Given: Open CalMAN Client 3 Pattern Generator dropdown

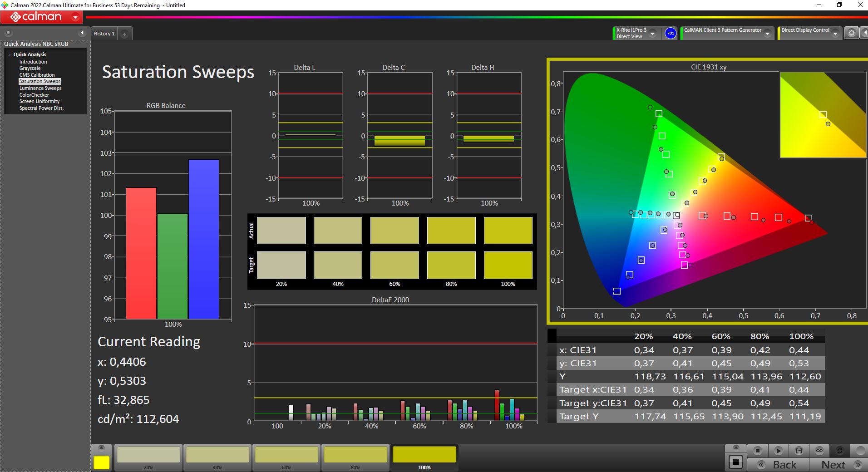Looking at the screenshot, I should 767,33.
